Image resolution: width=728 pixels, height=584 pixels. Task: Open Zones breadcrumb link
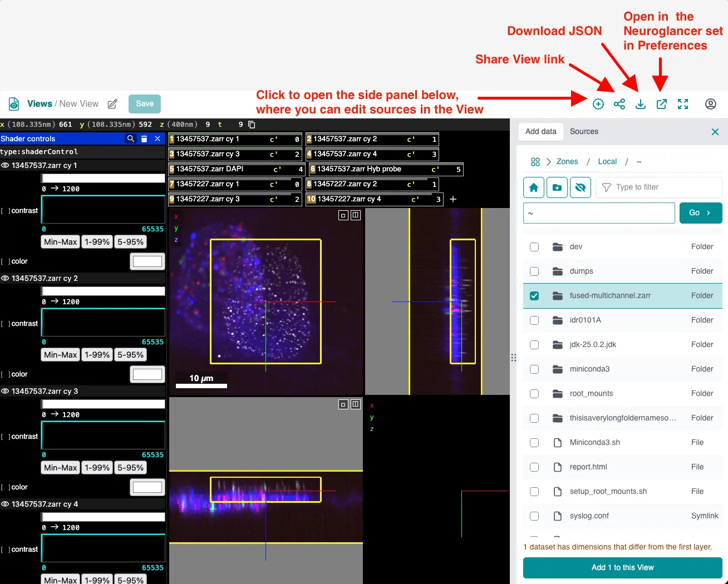coord(567,162)
